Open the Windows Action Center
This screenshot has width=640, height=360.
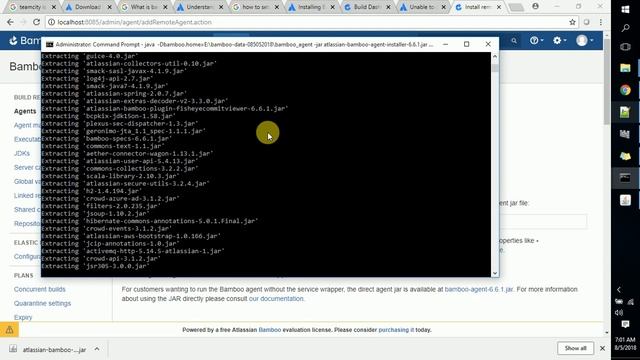click(625, 324)
